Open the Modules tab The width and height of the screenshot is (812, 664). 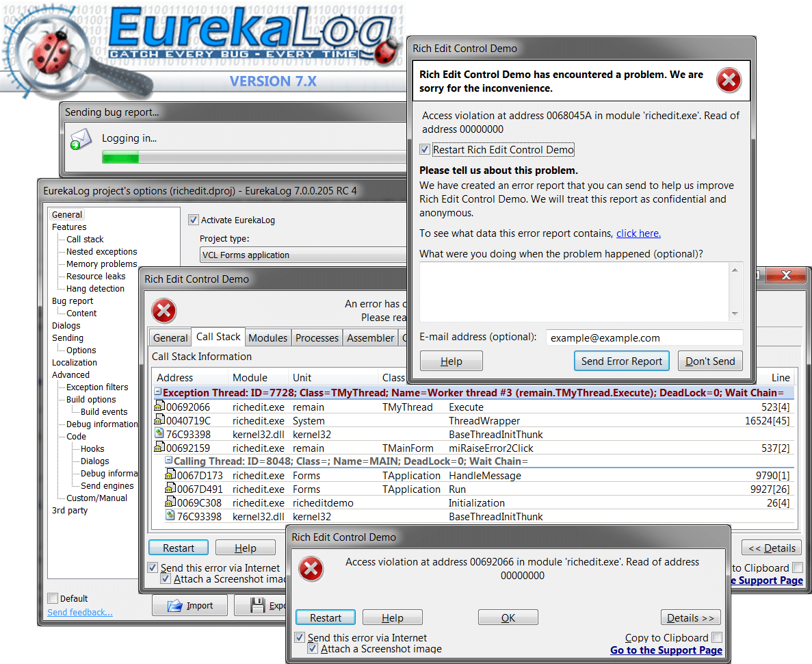pyautogui.click(x=267, y=337)
